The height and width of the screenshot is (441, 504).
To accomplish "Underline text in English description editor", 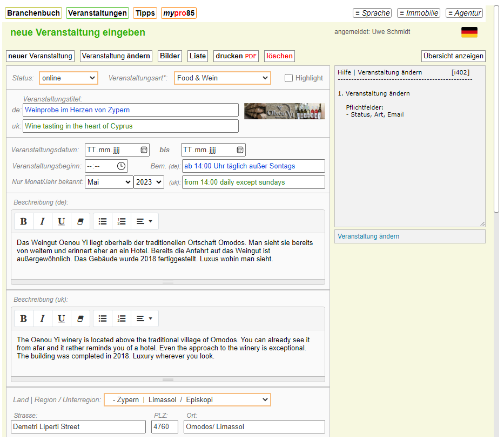I will (62, 318).
